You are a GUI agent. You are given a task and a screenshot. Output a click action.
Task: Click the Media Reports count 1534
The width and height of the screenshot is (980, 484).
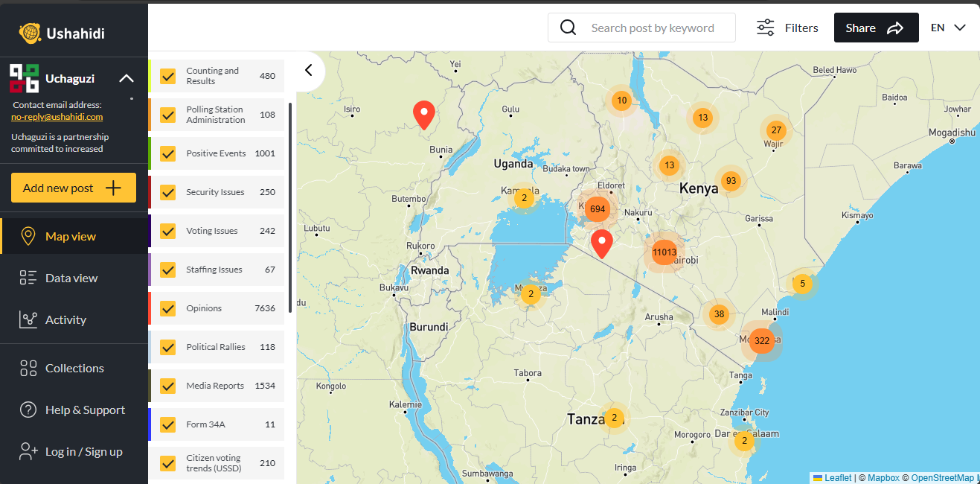click(x=265, y=386)
